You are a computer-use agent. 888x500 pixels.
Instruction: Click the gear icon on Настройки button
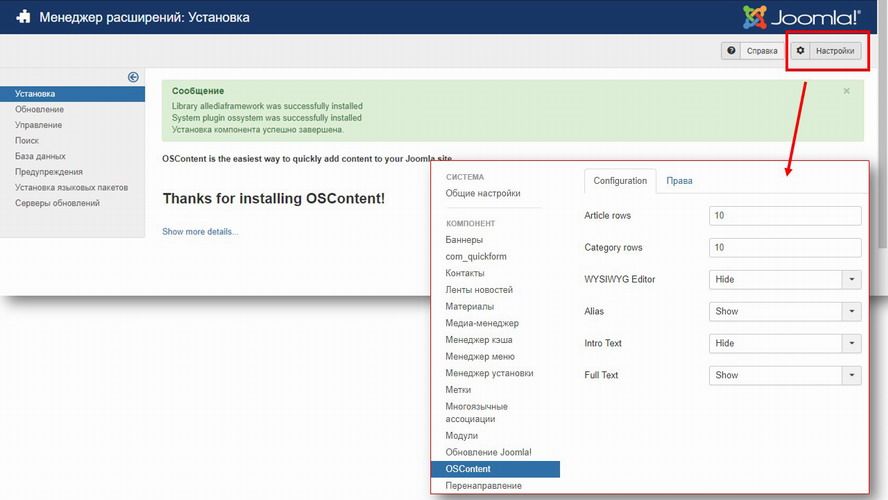click(x=800, y=50)
